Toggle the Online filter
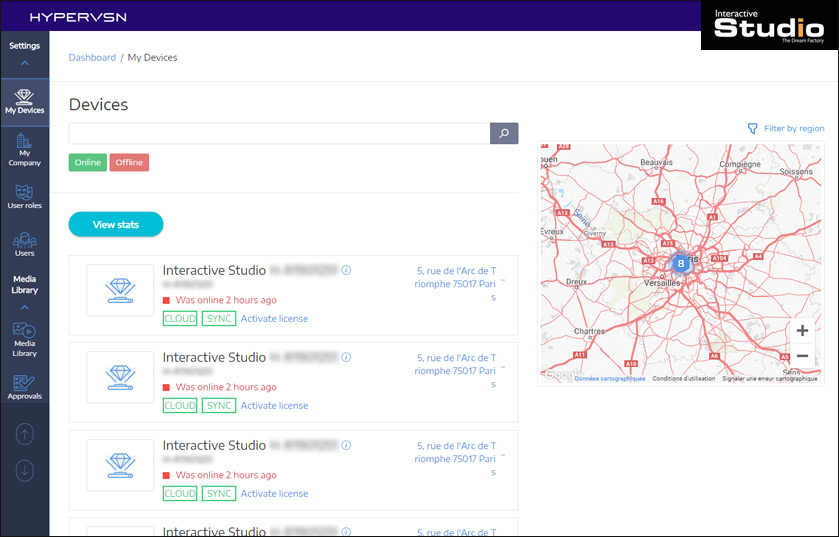839x537 pixels. click(88, 163)
